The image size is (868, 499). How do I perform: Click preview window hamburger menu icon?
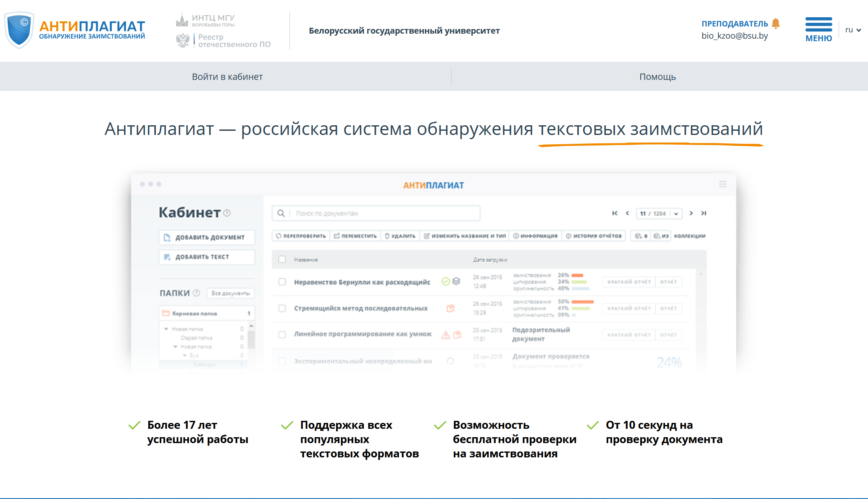point(723,184)
